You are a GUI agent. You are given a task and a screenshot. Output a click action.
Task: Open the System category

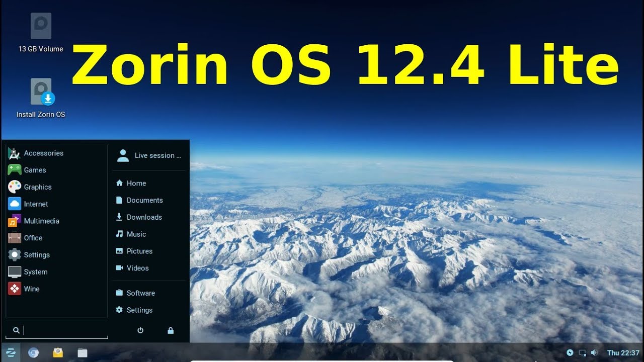point(57,272)
